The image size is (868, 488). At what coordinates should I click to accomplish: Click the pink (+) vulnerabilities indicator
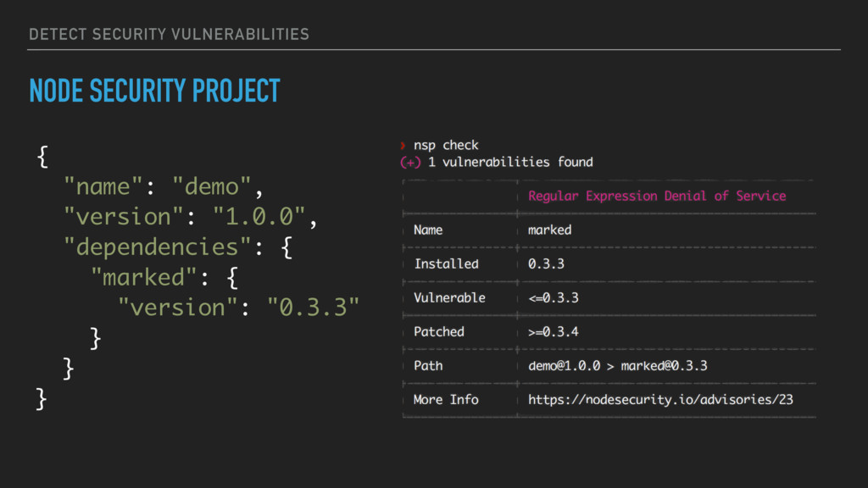tap(410, 163)
